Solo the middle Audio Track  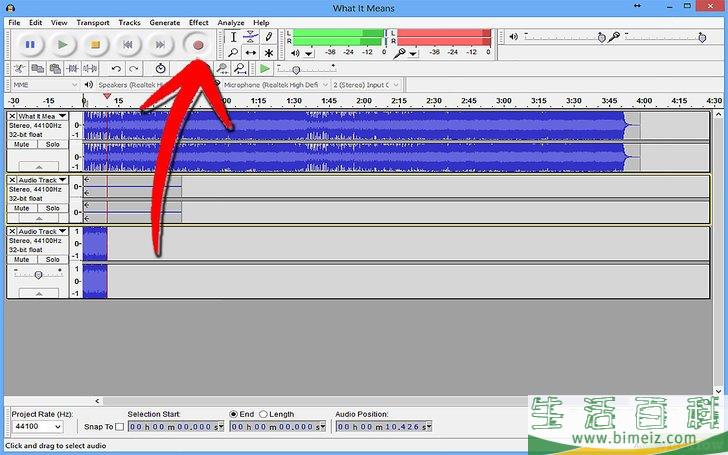pyautogui.click(x=52, y=208)
